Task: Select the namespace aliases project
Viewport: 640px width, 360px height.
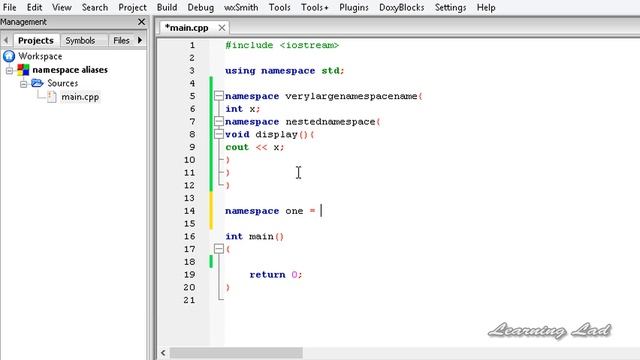Action: tap(70, 70)
